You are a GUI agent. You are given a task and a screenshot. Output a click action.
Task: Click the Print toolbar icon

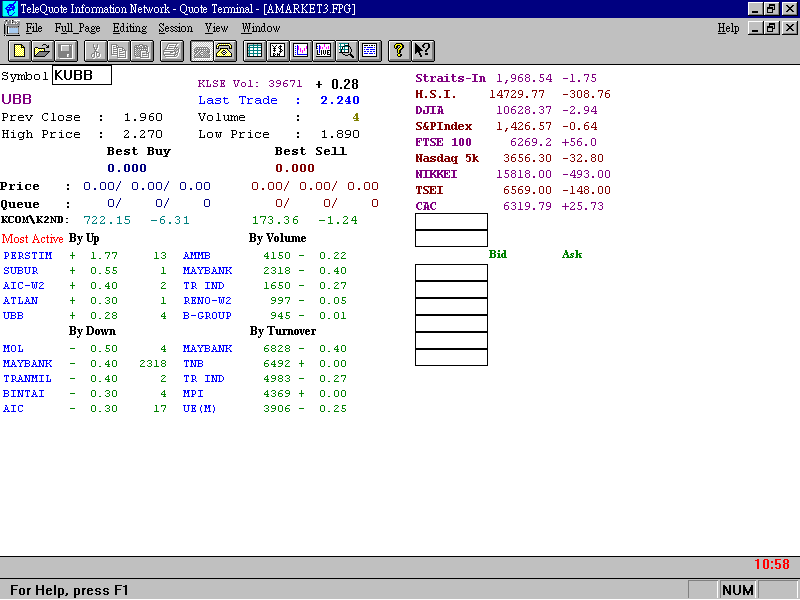[172, 51]
